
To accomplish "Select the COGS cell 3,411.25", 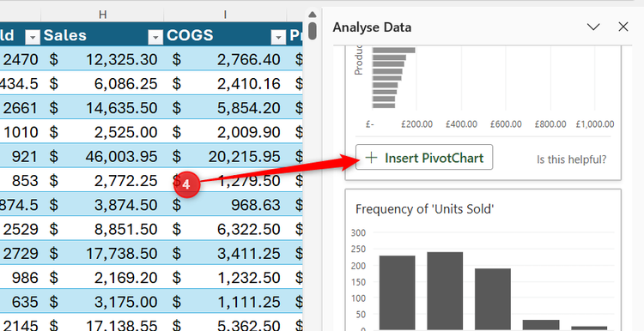I will 225,253.
